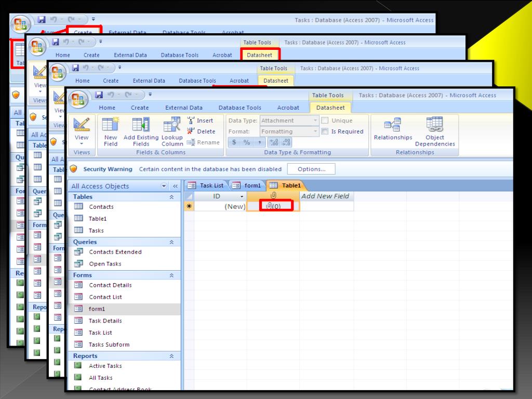Click the Office button in the second window
The width and height of the screenshot is (532, 399).
[x=37, y=47]
